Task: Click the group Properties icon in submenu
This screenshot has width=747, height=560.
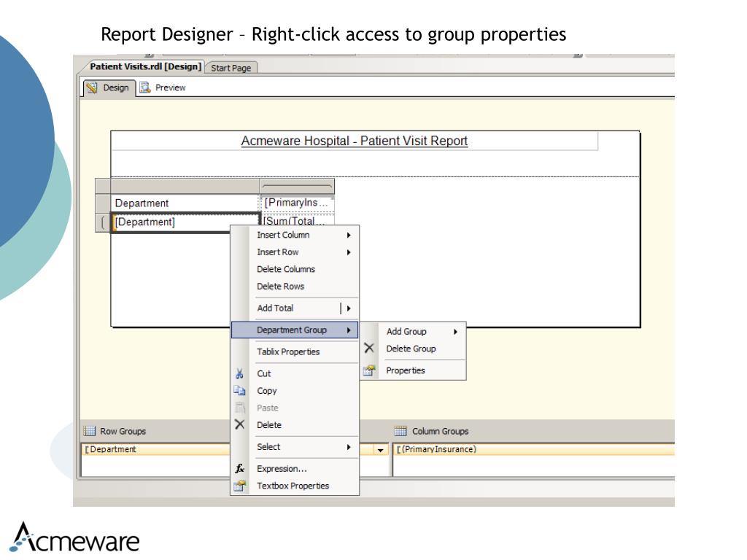Action: pyautogui.click(x=369, y=370)
